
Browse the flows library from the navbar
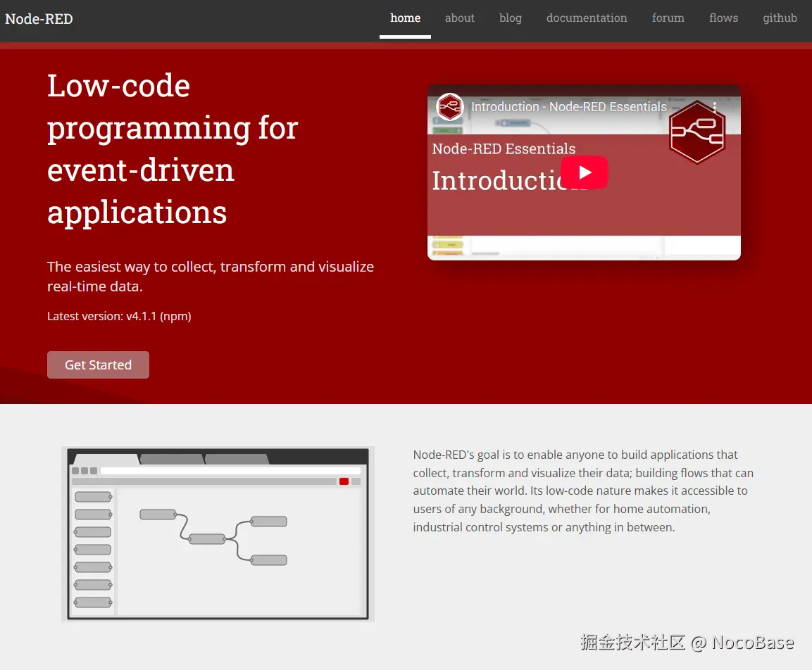723,18
